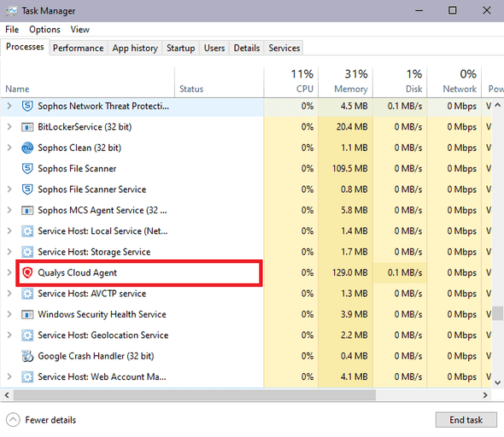Expand the BitLockerService (32 bit) process
This screenshot has width=504, height=437.
coord(9,127)
